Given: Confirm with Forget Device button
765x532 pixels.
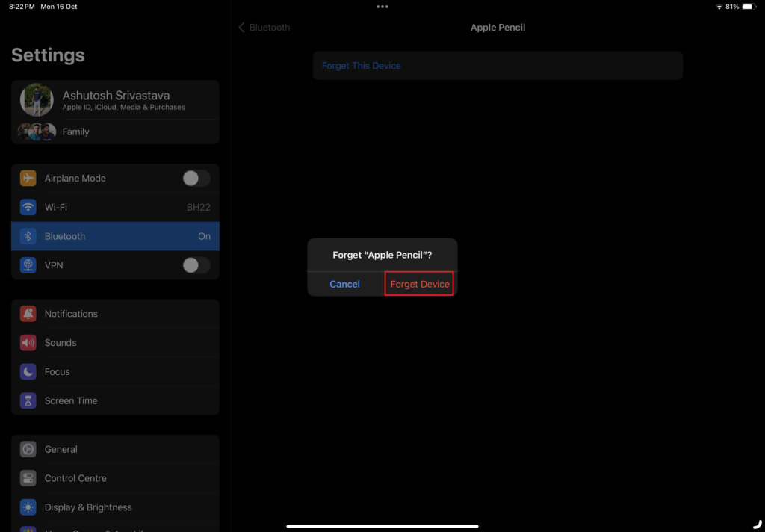Looking at the screenshot, I should 420,284.
